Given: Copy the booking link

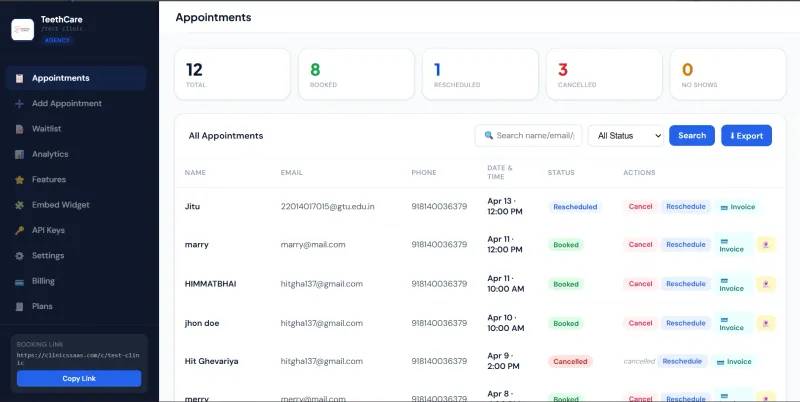Looking at the screenshot, I should (79, 379).
